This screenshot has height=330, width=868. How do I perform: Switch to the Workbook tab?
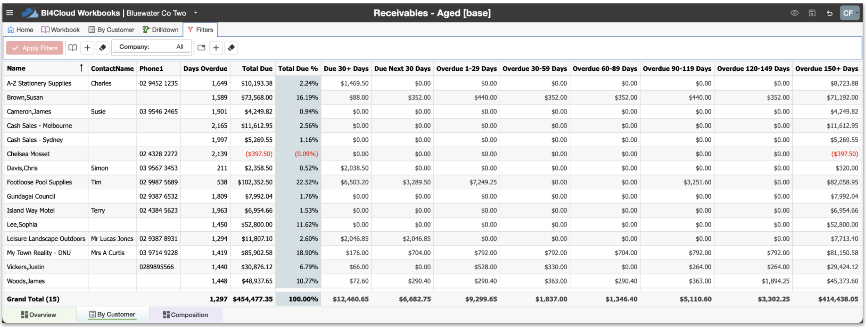60,30
